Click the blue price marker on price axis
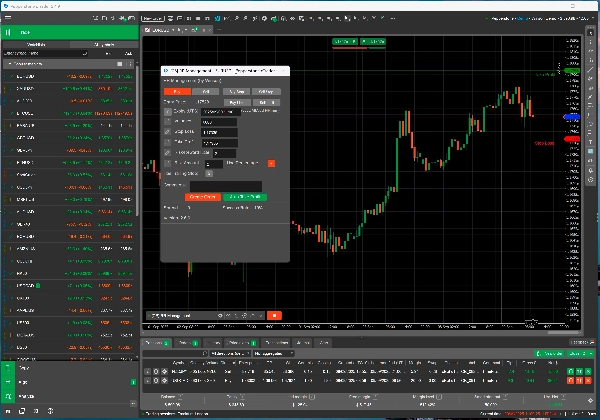Viewport: 600px width, 420px height. click(572, 117)
